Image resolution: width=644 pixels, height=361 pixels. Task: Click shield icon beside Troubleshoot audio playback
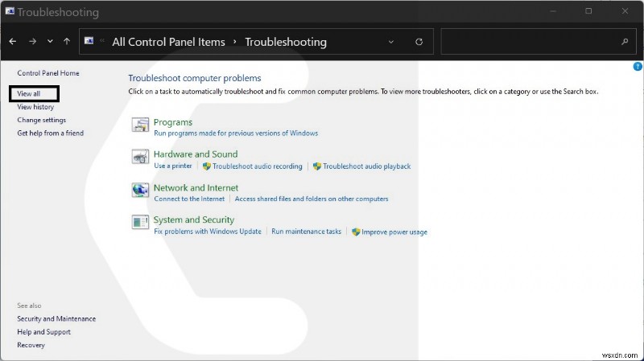(316, 166)
